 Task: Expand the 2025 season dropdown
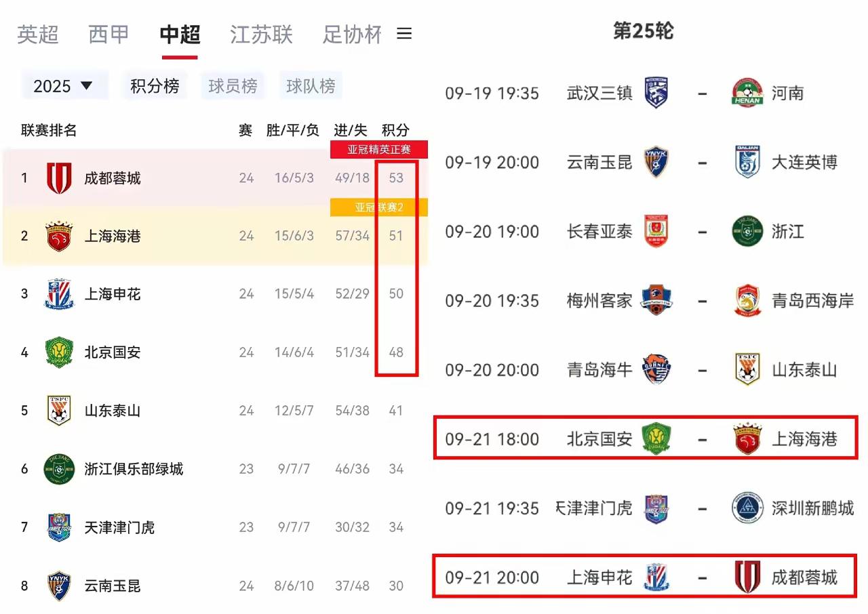tap(64, 86)
